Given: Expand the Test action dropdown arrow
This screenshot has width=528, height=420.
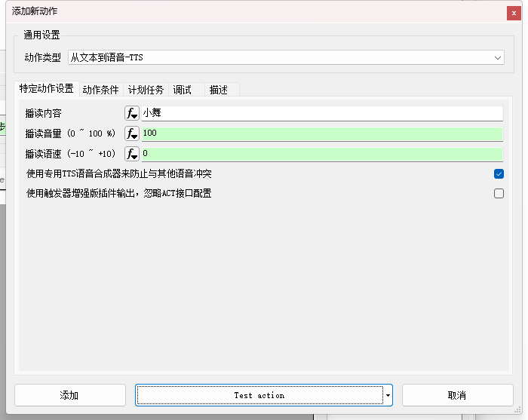Looking at the screenshot, I should tap(388, 395).
